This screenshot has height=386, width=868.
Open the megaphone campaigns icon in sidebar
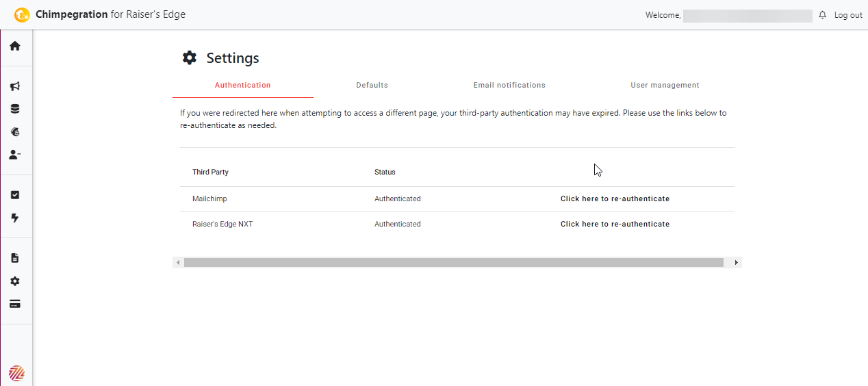tap(15, 86)
